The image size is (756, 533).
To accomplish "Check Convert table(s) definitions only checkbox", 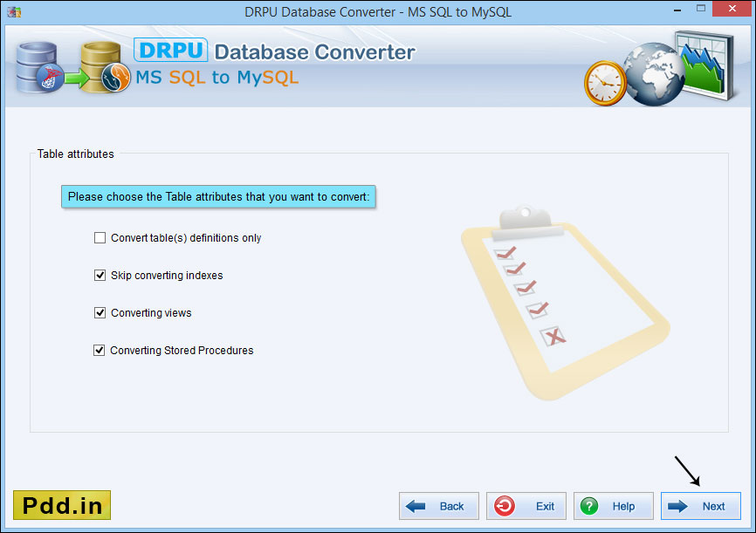I will (100, 238).
